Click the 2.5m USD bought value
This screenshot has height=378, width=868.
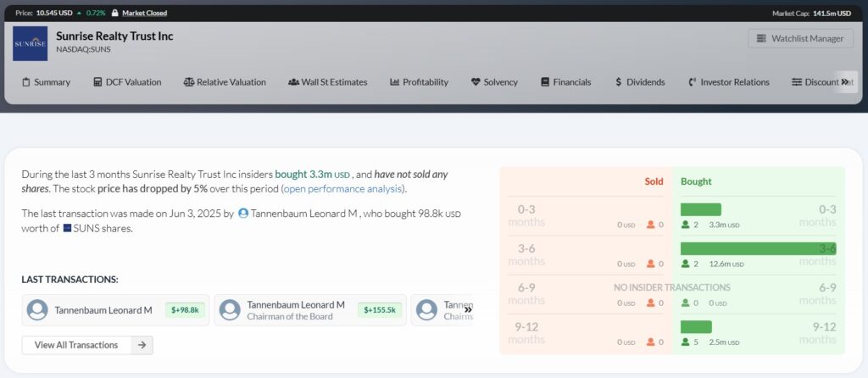(724, 342)
